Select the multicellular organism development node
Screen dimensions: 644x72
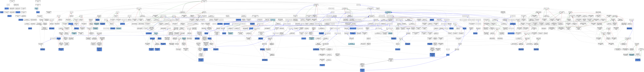point(388,12)
